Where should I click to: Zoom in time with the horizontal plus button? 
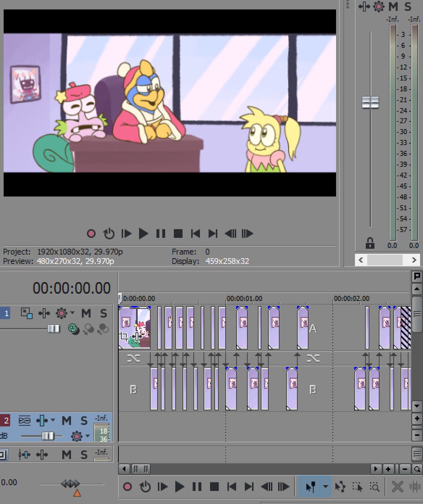click(x=389, y=469)
